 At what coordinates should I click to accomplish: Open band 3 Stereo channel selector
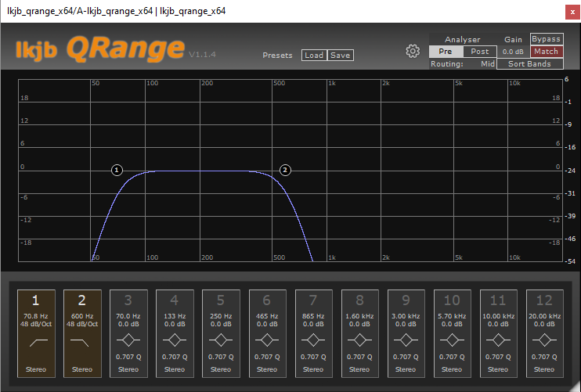(x=128, y=369)
